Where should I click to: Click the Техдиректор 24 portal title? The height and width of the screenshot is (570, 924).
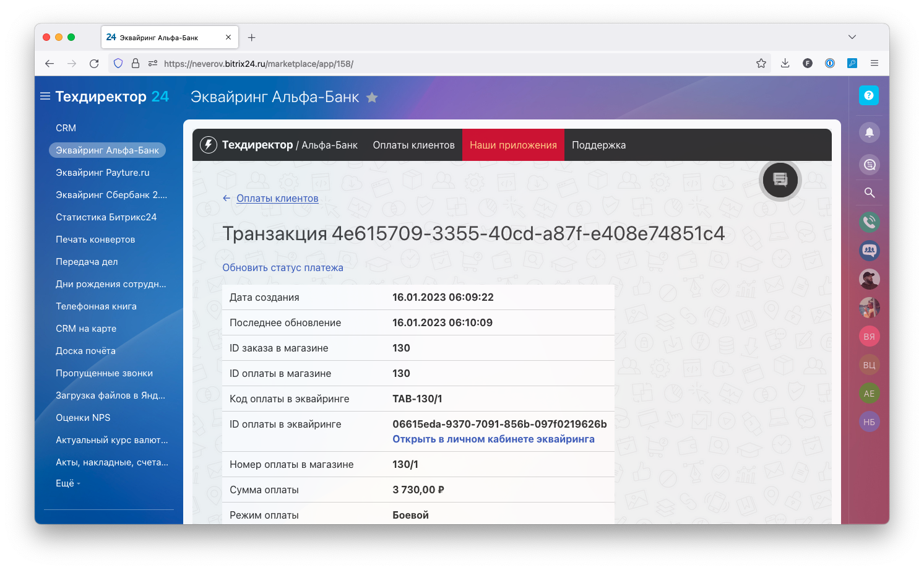click(x=112, y=97)
